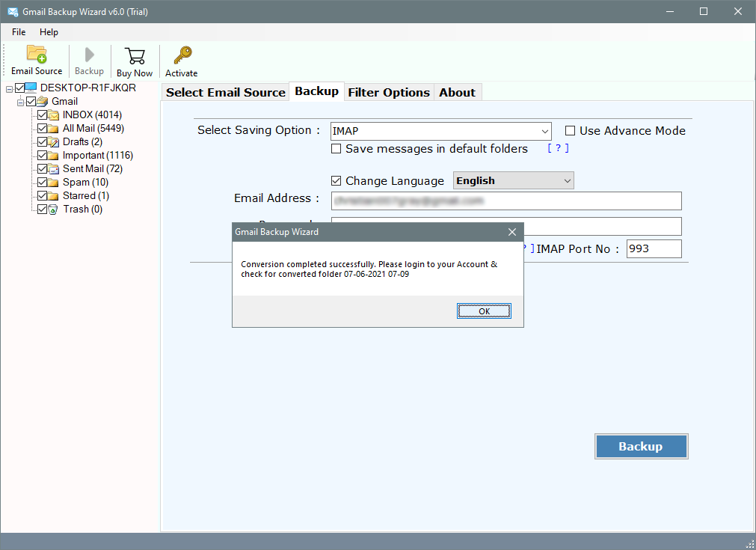Screen dimensions: 756x550
Task: Enable Use Advance Mode checkbox
Action: pos(570,131)
